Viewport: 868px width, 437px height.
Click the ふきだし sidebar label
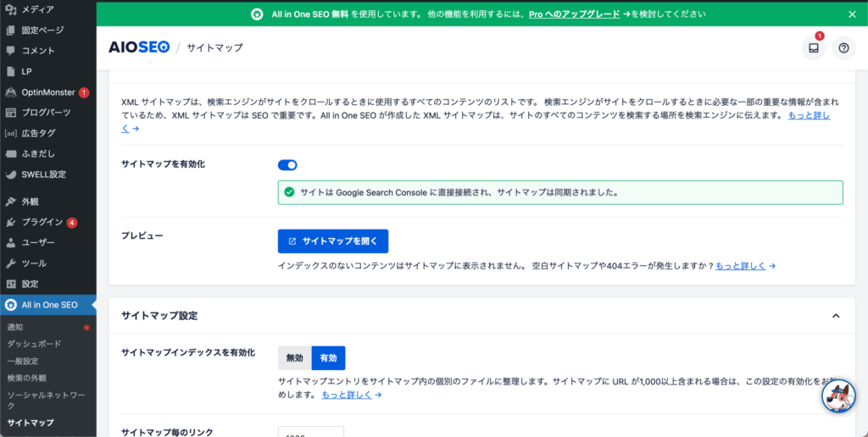coord(38,154)
